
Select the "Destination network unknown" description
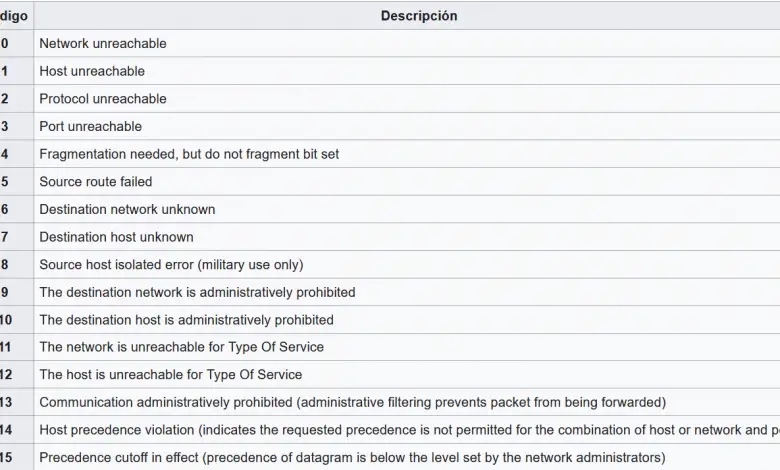[x=127, y=209]
